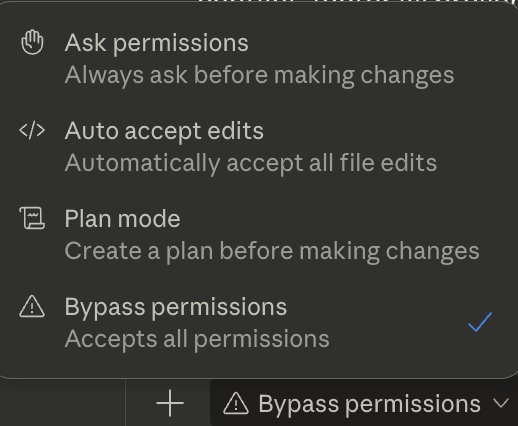
Task: Click the warning triangle in the bottom mode selector
Action: tap(236, 403)
